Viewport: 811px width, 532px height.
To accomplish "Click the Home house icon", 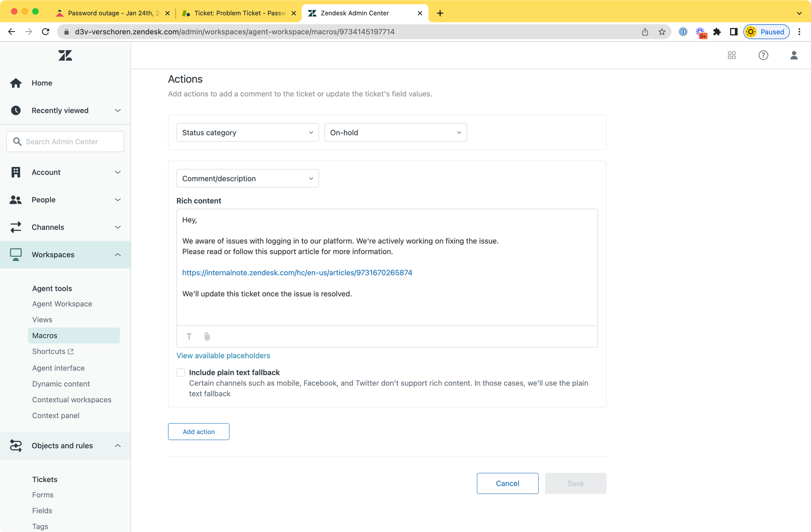I will (16, 83).
